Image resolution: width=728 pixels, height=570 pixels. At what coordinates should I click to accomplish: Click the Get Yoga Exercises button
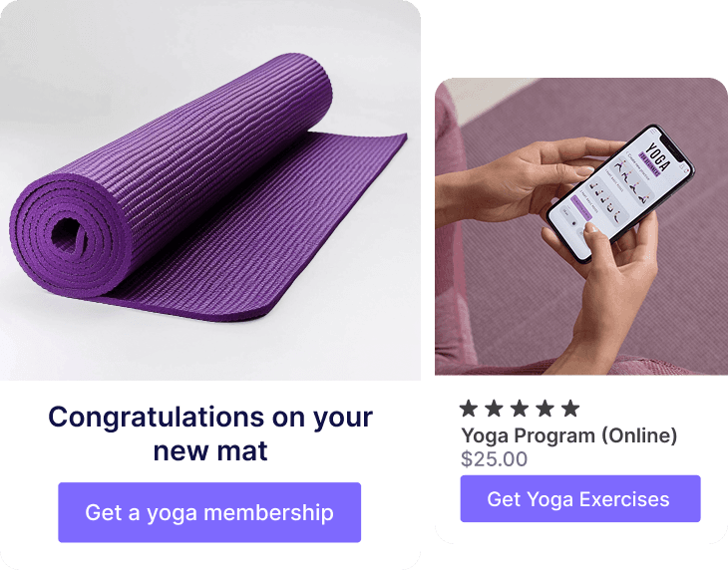pyautogui.click(x=580, y=498)
